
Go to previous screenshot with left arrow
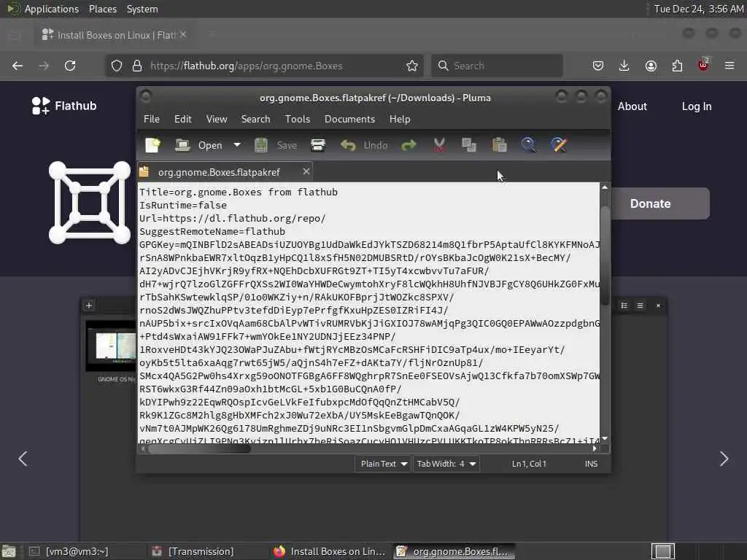[23, 459]
